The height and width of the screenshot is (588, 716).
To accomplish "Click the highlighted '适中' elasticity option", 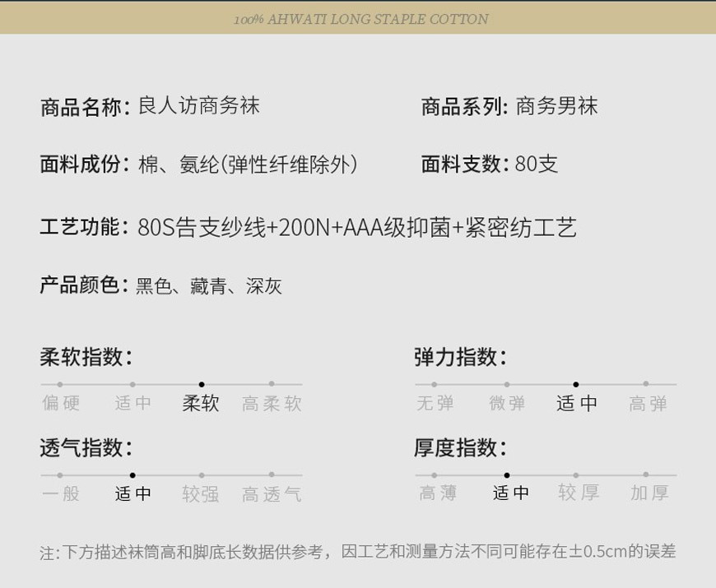I will [576, 403].
